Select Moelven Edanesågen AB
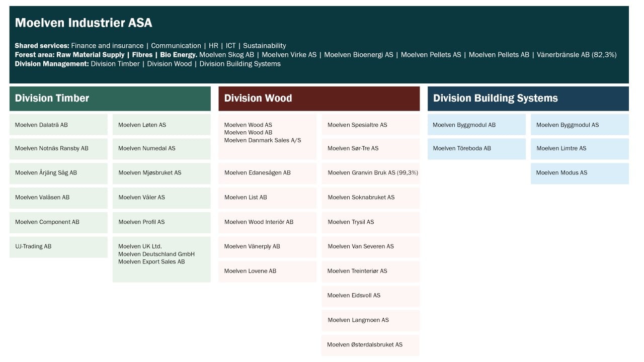Screen dimensions: 644x362 (x=267, y=173)
